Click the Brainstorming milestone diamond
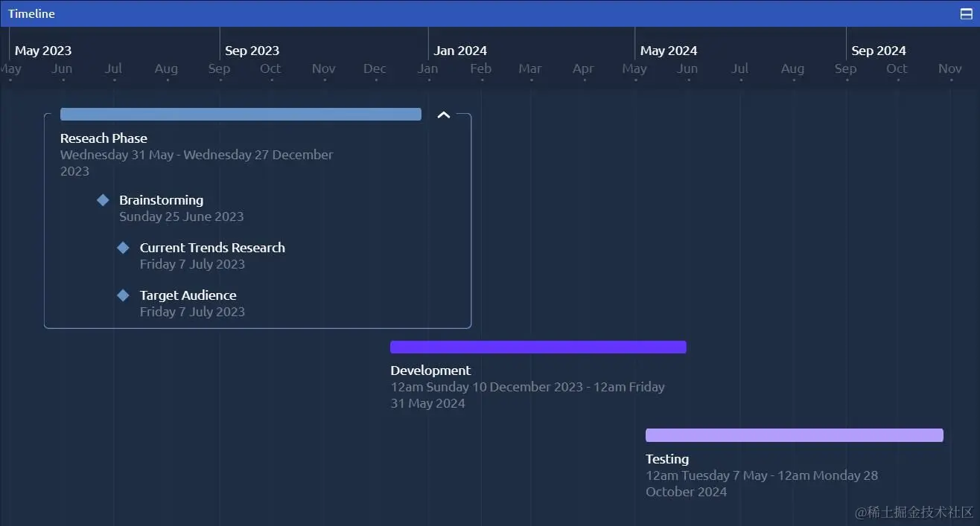The width and height of the screenshot is (980, 526). [x=103, y=200]
